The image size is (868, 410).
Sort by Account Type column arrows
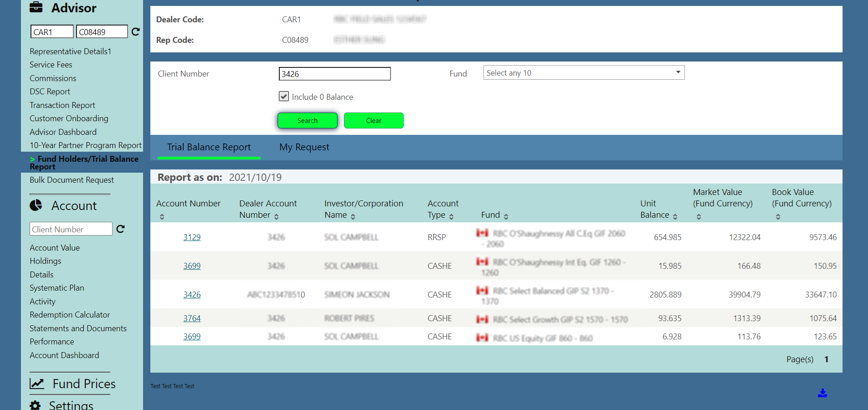click(x=451, y=217)
